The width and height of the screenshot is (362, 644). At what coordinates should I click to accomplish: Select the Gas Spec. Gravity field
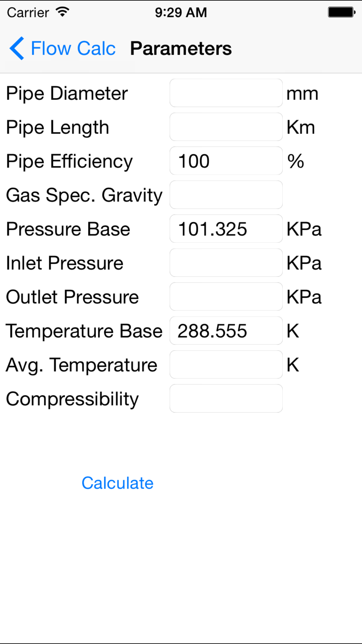pyautogui.click(x=226, y=195)
